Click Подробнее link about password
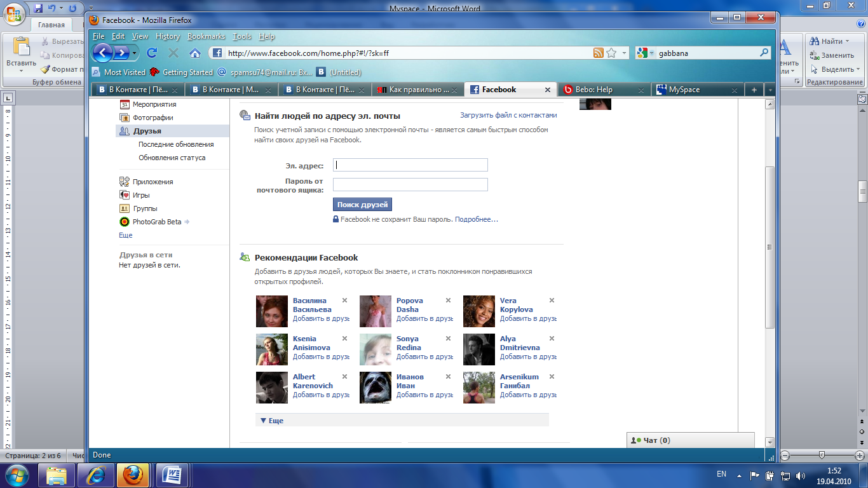Image resolution: width=868 pixels, height=488 pixels. coord(477,219)
